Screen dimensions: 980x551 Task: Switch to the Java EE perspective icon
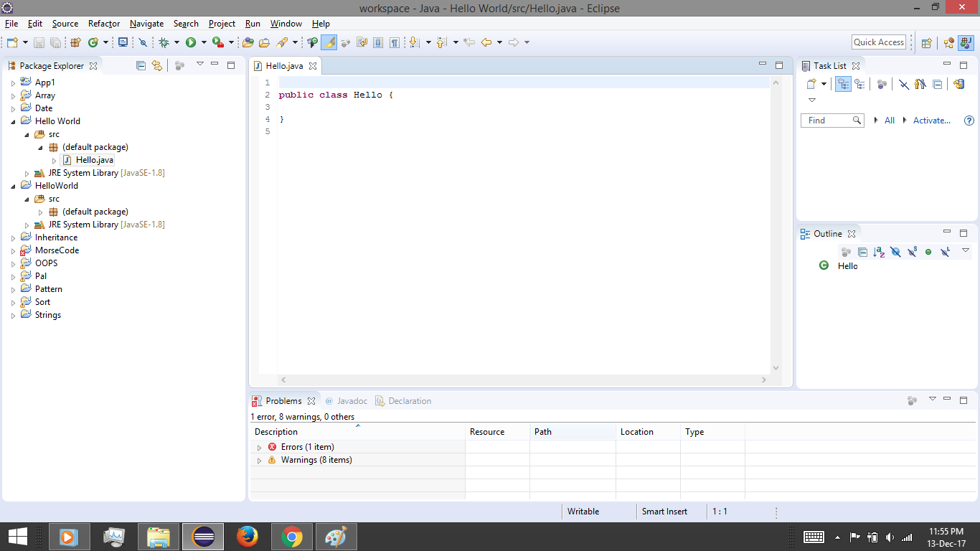pos(948,42)
